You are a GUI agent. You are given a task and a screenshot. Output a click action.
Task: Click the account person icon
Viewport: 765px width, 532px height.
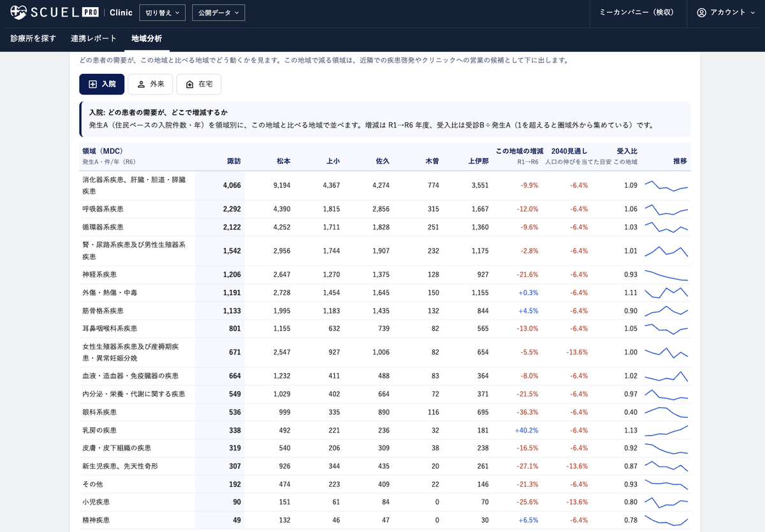(x=702, y=12)
